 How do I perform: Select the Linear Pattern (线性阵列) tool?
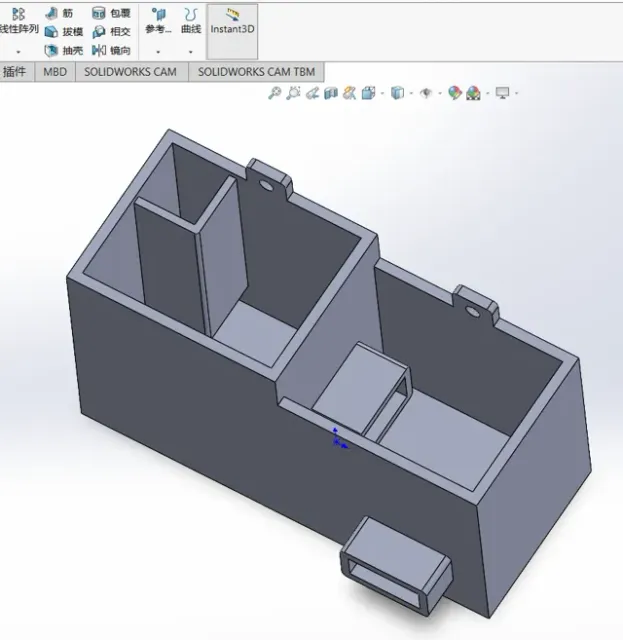(x=19, y=20)
